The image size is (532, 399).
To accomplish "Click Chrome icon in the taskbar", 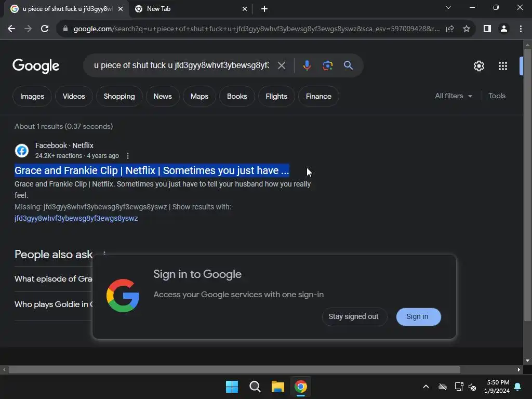I will (x=301, y=387).
